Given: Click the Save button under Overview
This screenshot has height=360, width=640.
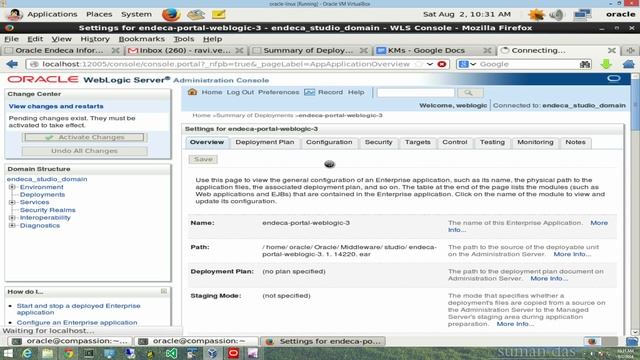Looking at the screenshot, I should pos(203,159).
